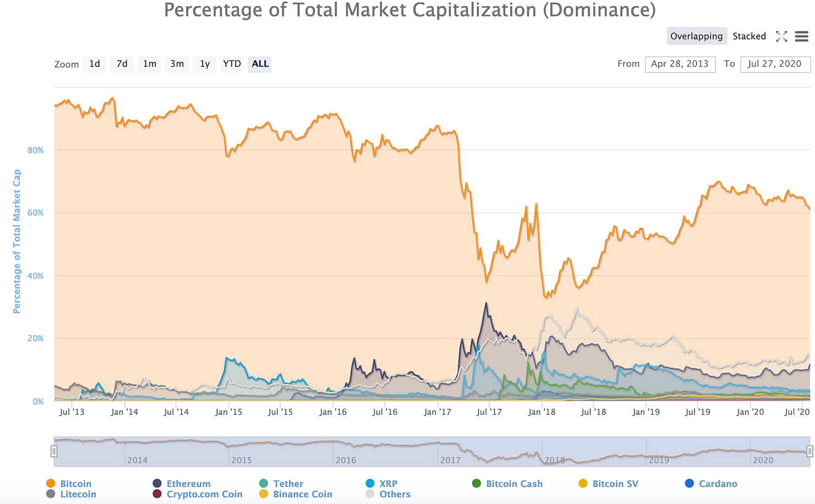Image resolution: width=815 pixels, height=504 pixels.
Task: Click the right navigator range handle
Action: point(810,452)
